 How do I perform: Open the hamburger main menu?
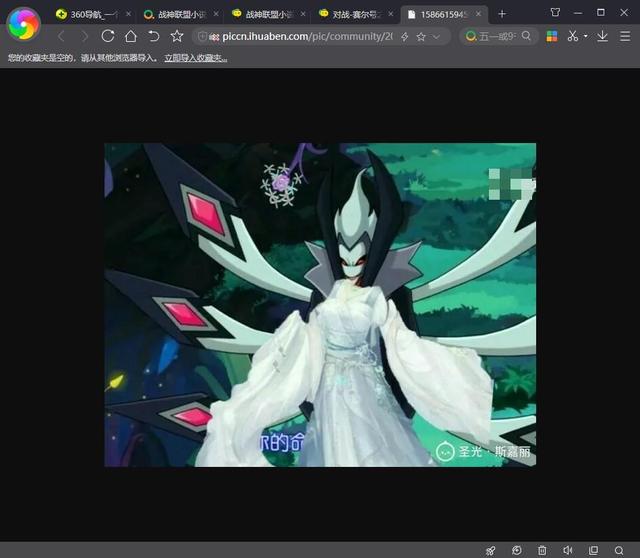point(625,36)
